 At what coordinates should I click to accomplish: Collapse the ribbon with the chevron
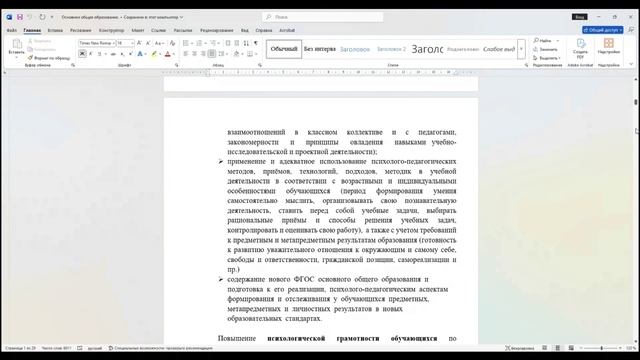point(631,64)
